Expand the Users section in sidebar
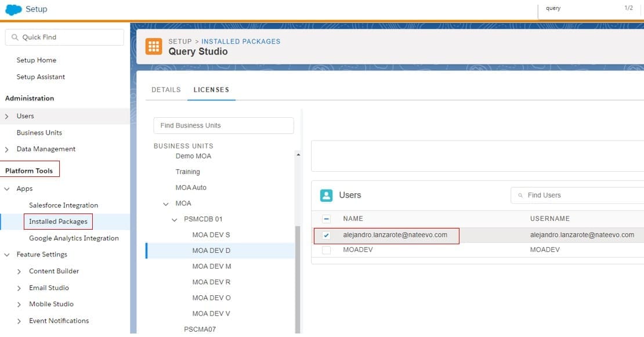The image size is (644, 337). [x=7, y=117]
